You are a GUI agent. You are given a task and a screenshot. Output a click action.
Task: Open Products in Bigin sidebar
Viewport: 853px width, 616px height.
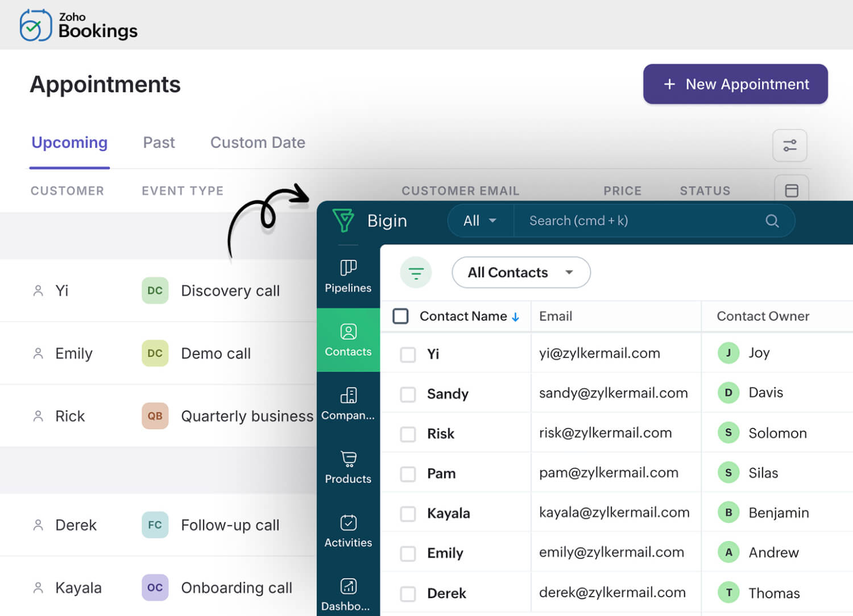coord(348,467)
